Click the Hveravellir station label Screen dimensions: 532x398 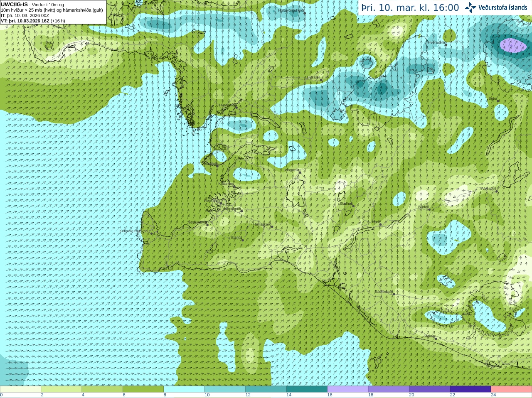coord(436,42)
